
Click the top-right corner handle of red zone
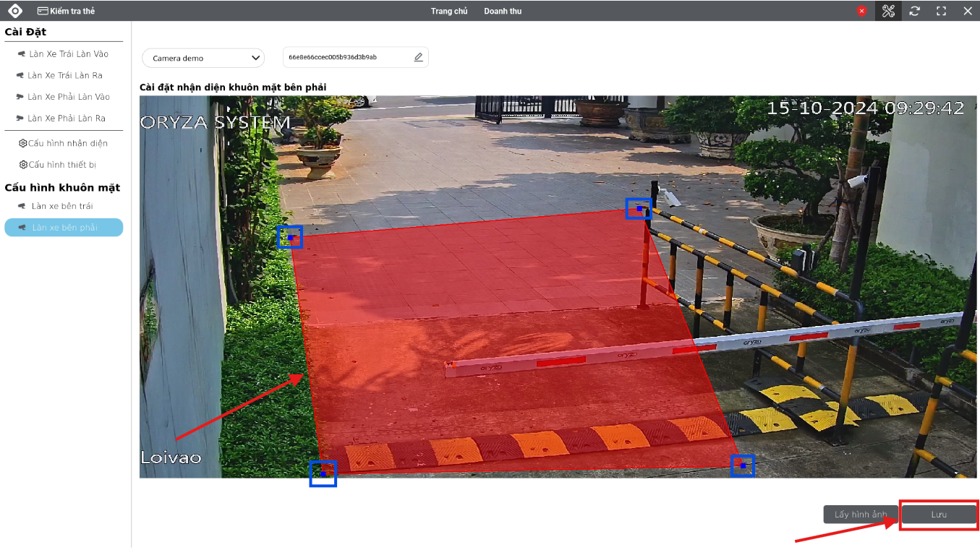click(x=639, y=209)
